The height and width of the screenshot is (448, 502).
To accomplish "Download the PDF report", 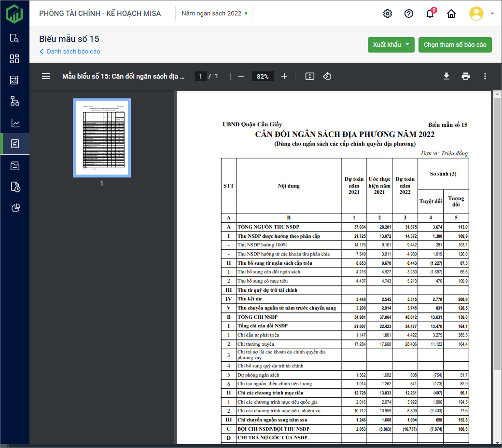I will point(446,76).
